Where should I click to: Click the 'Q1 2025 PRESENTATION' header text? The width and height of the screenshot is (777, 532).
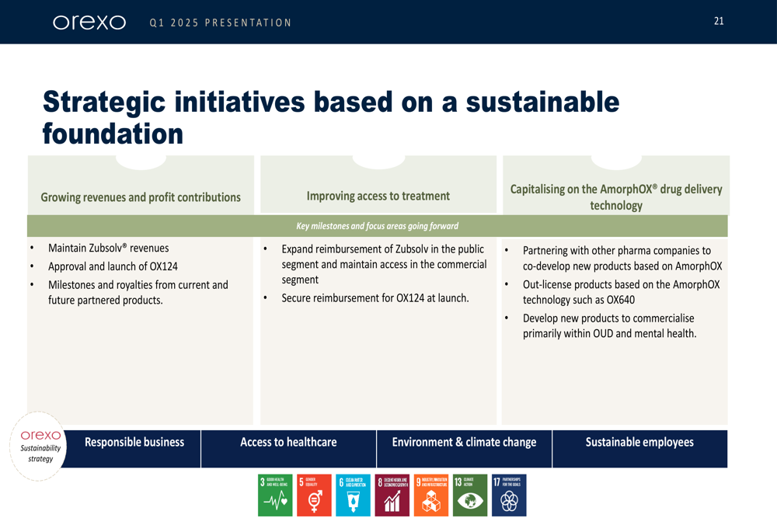[x=221, y=23]
